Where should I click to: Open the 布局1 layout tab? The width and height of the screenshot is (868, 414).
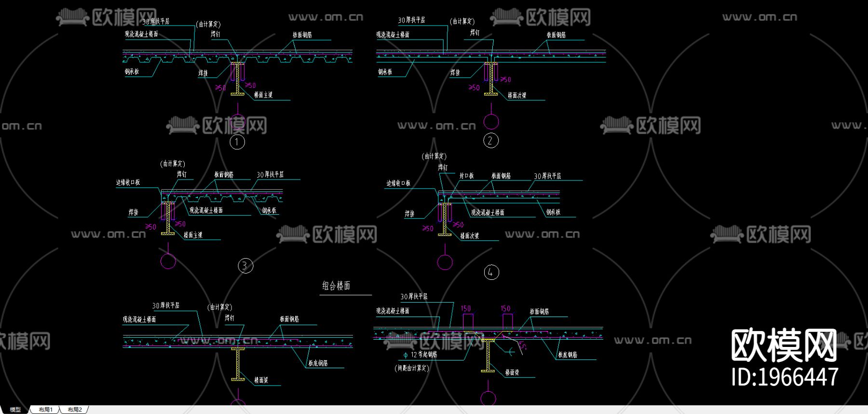[45, 410]
